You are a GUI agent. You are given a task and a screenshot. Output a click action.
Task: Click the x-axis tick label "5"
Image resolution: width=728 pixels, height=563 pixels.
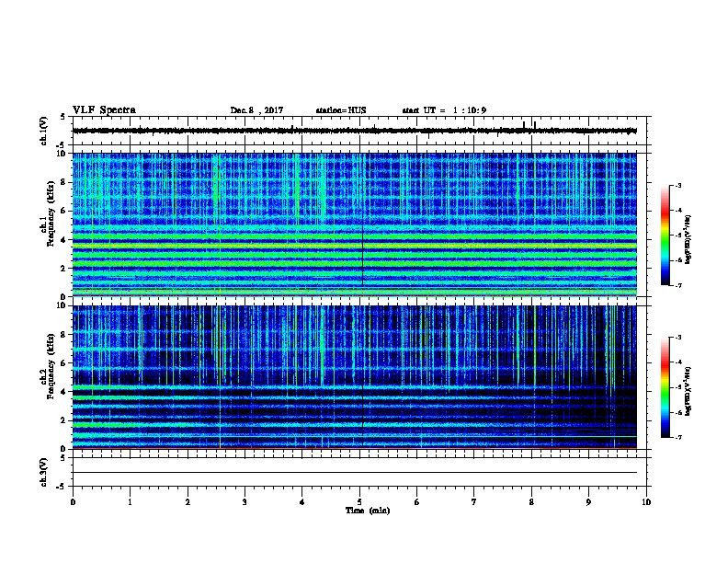tap(359, 502)
